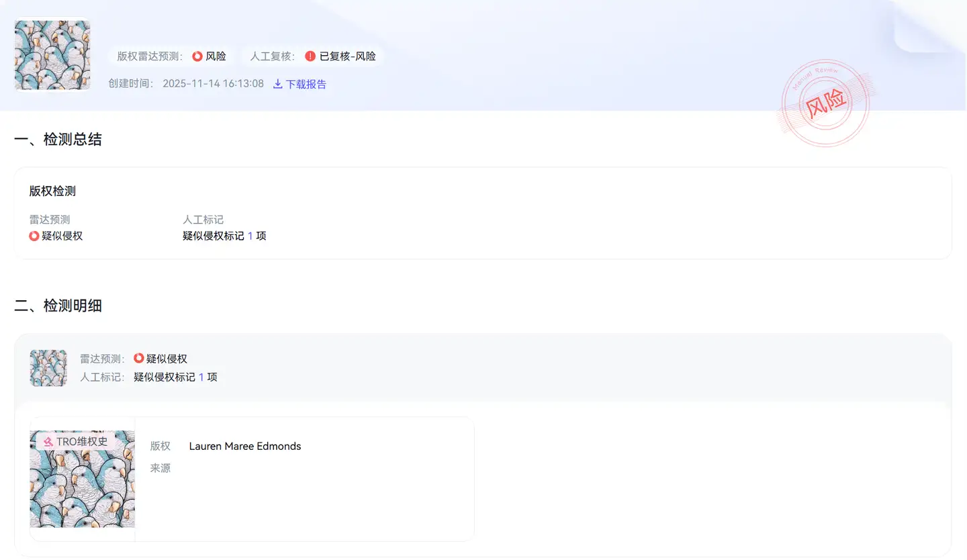Click the download arrow icon beside 下载报告
This screenshot has height=560, width=967.
(278, 84)
